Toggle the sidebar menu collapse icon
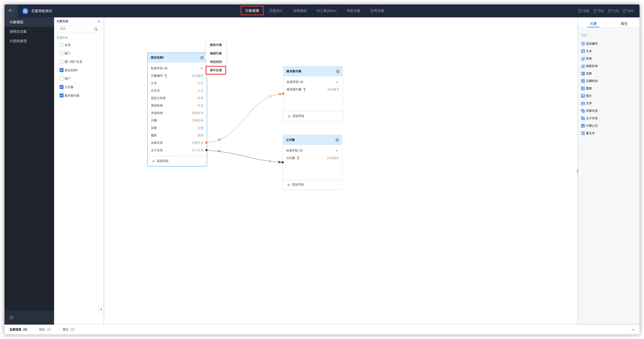 [11, 318]
